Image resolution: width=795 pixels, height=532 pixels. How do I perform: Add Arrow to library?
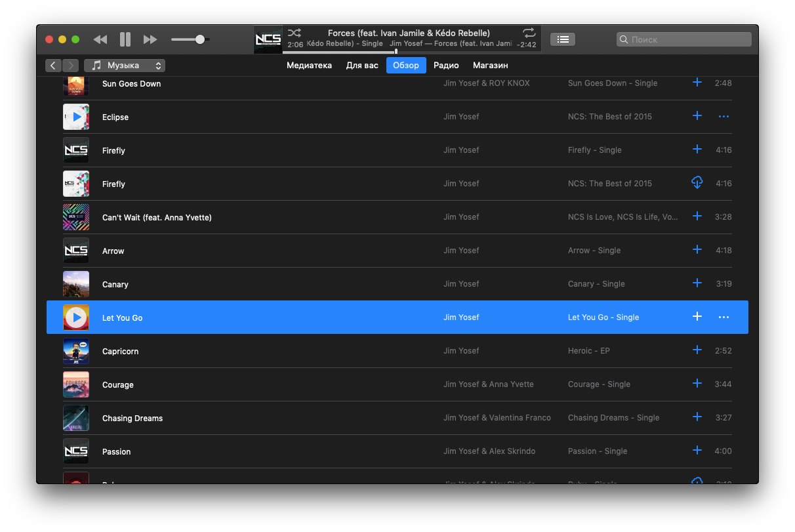point(697,250)
